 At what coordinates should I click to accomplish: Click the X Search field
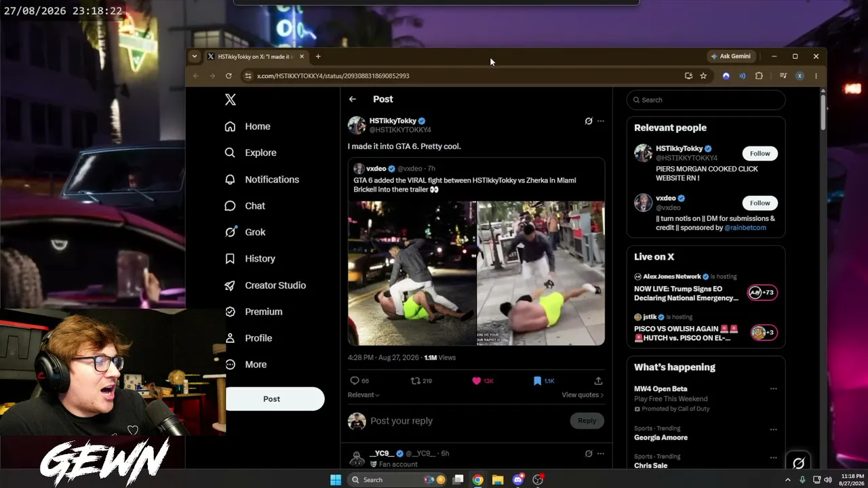coord(706,100)
